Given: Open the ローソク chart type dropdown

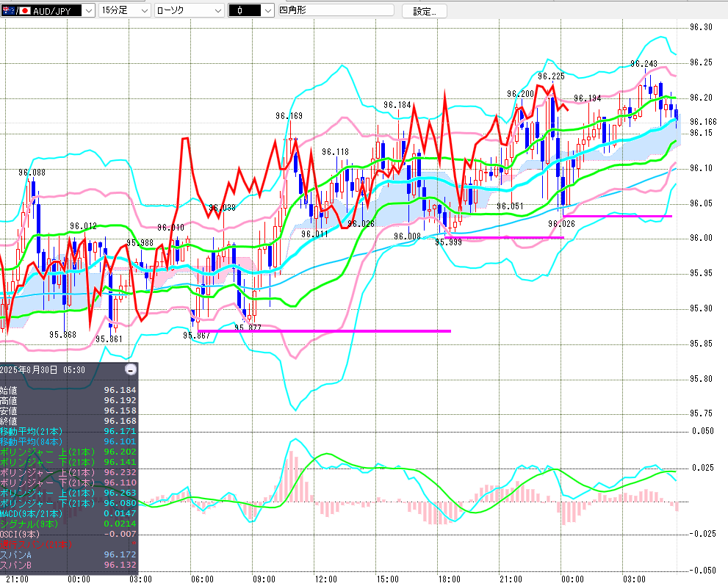Looking at the screenshot, I should pos(189,10).
